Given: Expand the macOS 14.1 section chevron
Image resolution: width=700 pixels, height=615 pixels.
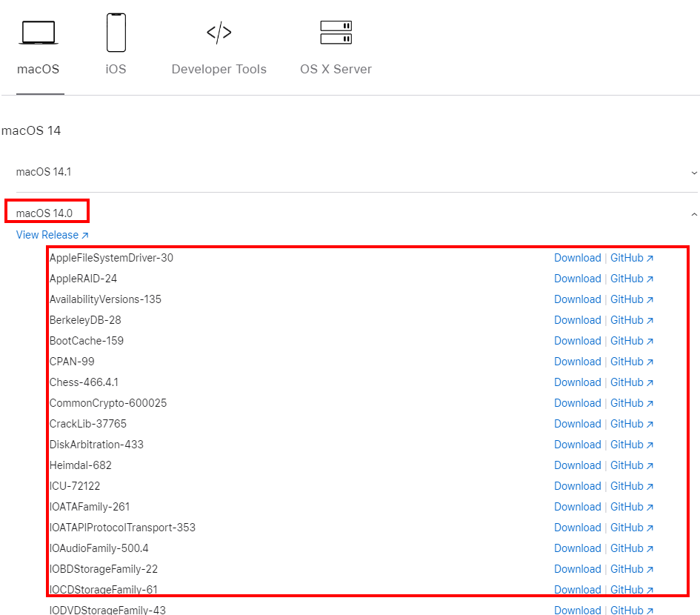Looking at the screenshot, I should pos(694,173).
